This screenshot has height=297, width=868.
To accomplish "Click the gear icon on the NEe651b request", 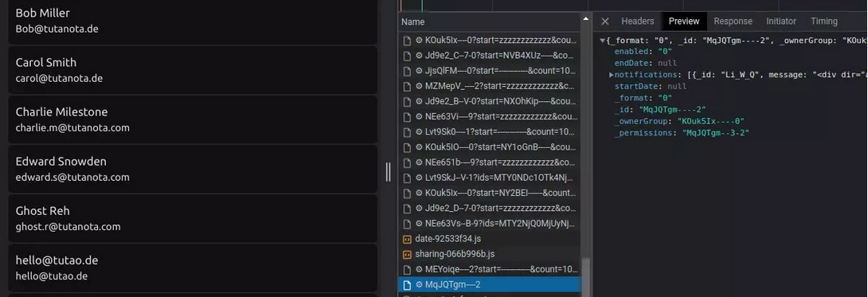I will click(419, 162).
